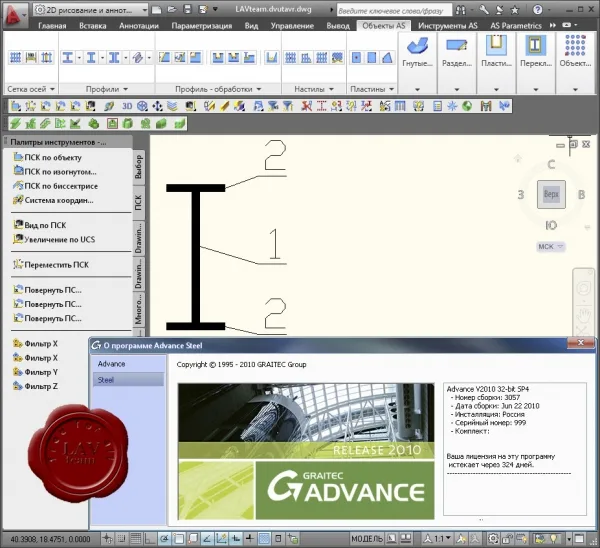This screenshot has height=548, width=600.
Task: Toggle МОДЕЛЬ space button
Action: coord(367,539)
